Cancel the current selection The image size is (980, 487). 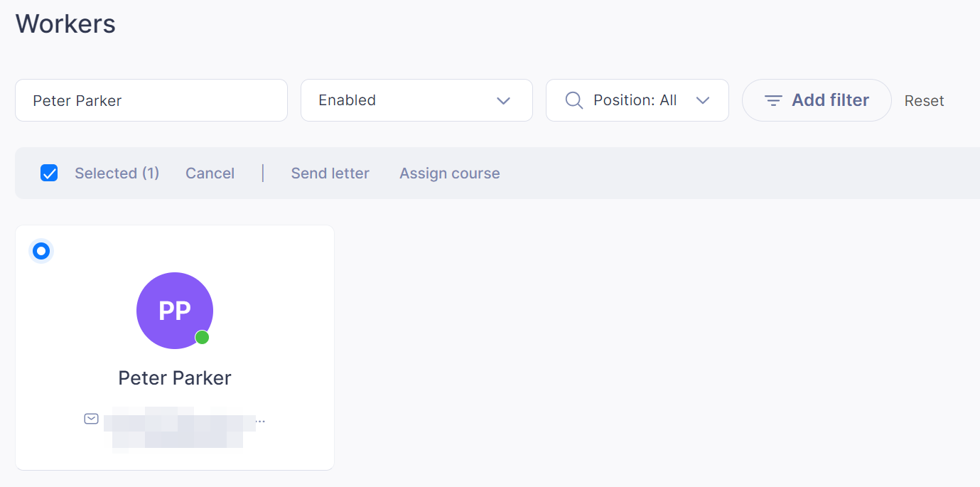(x=210, y=173)
